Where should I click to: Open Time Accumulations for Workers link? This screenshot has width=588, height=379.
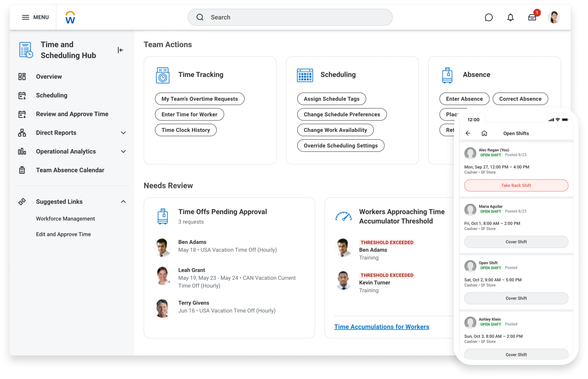click(382, 327)
